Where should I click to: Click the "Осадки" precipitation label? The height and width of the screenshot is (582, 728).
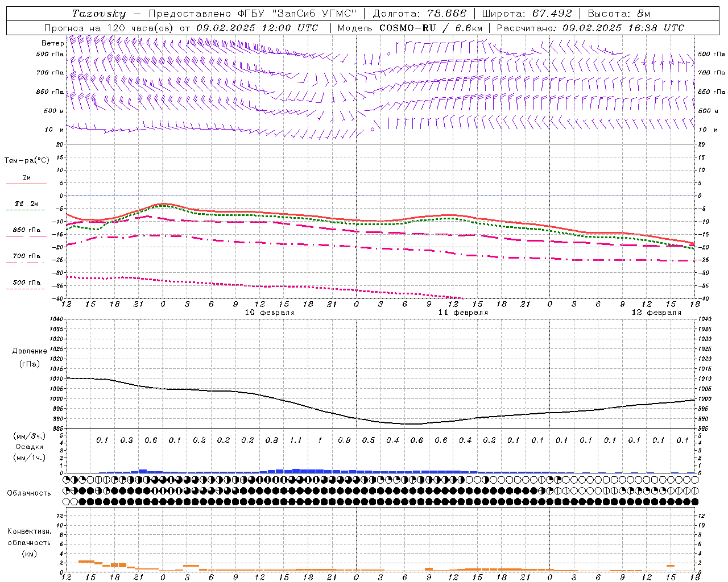(30, 447)
